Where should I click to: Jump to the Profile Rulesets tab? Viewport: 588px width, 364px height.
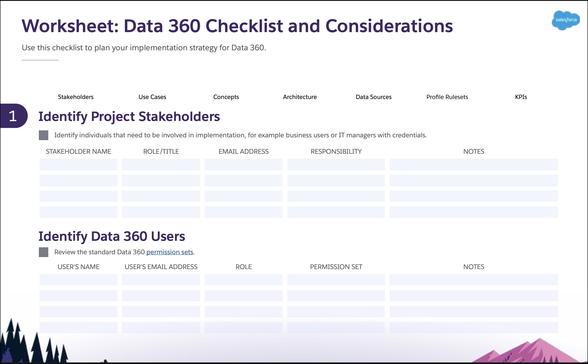tap(447, 97)
